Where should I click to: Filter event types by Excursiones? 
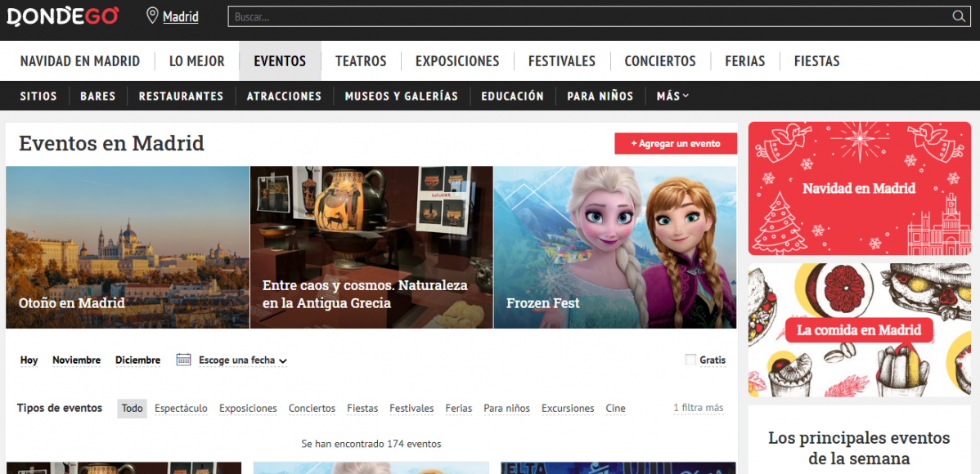coord(569,409)
